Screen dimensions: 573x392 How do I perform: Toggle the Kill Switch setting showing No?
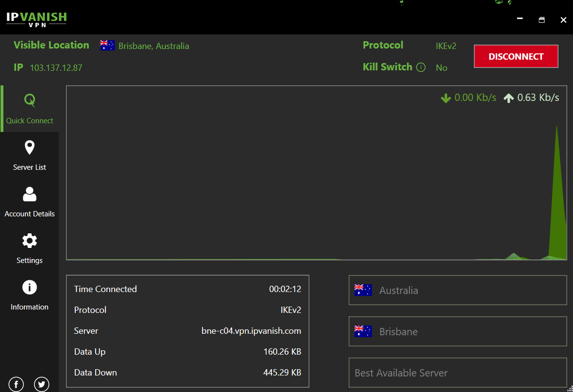441,67
